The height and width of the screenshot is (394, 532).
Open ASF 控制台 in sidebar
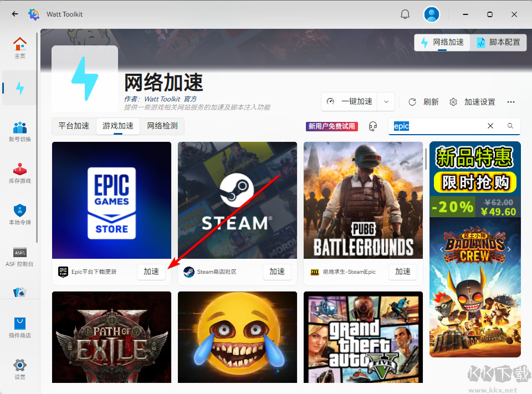click(x=20, y=257)
